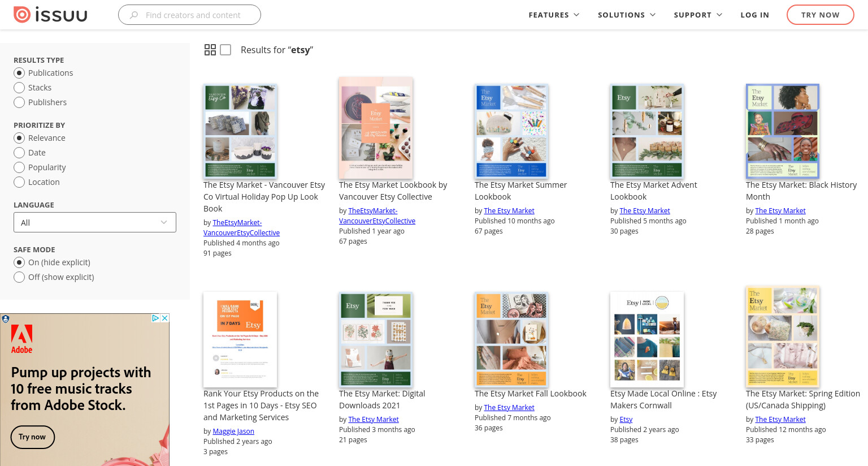Open author link under Etsy Market Lookbook, 1 year ago
The height and width of the screenshot is (466, 868).
[x=377, y=215]
